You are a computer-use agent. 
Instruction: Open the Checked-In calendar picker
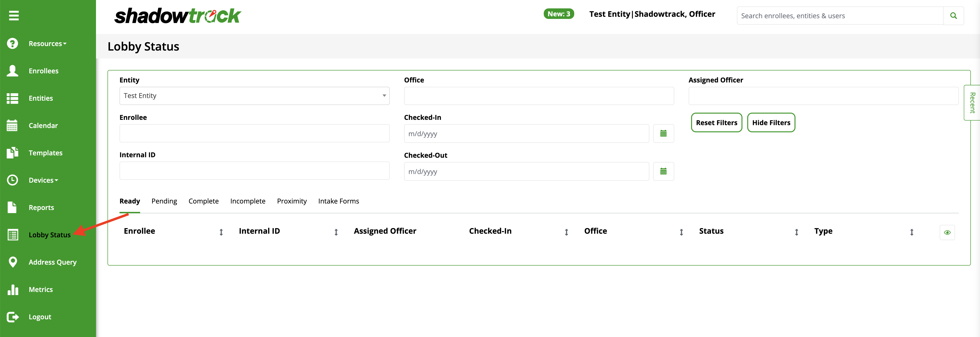click(x=663, y=134)
